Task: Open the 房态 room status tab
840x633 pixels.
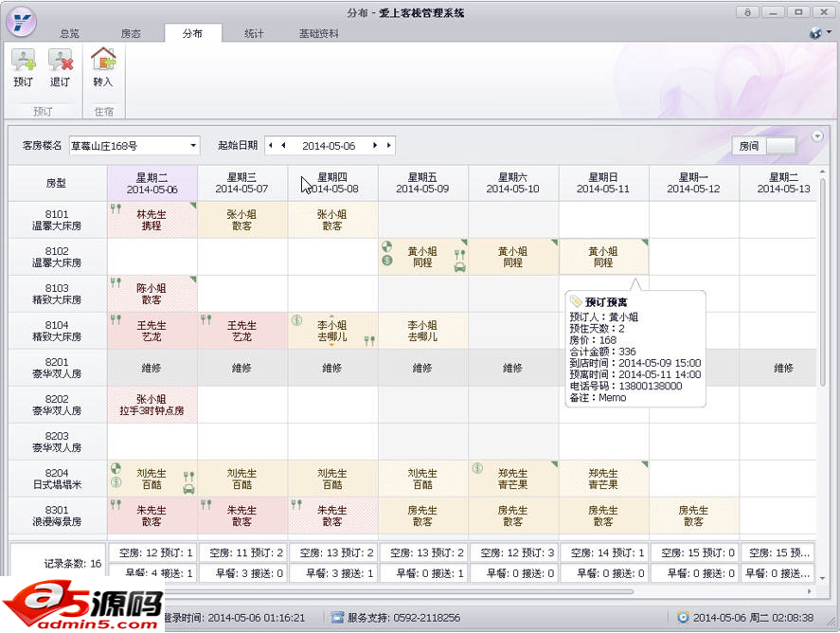Action: coord(131,32)
